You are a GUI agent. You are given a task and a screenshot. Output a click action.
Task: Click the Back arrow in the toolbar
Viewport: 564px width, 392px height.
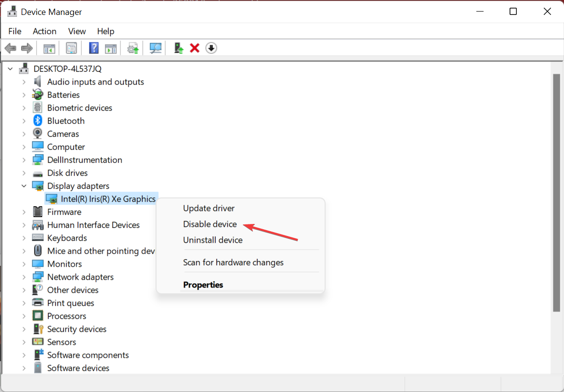[11, 48]
